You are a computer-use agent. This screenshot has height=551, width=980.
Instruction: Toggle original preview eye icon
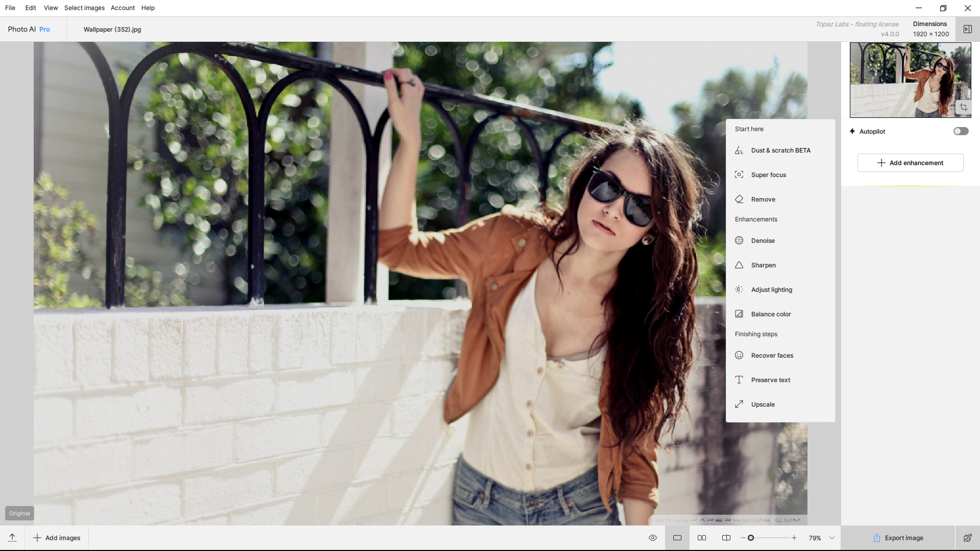[653, 538]
